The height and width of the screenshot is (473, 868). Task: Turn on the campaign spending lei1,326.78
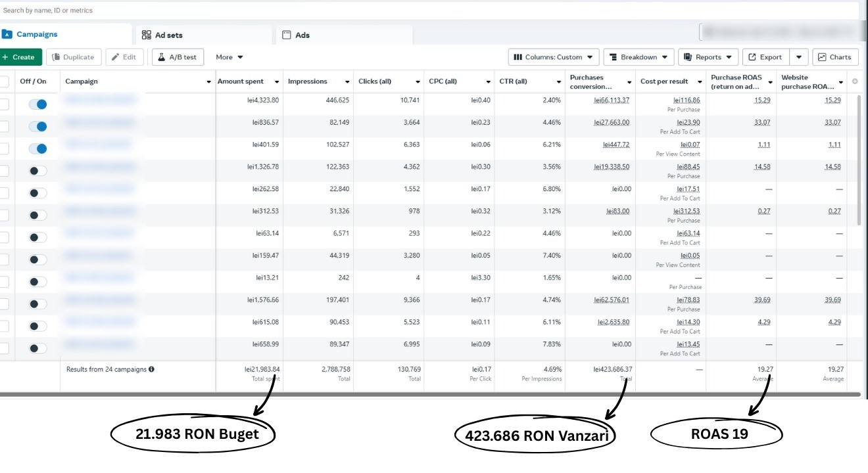[38, 171]
